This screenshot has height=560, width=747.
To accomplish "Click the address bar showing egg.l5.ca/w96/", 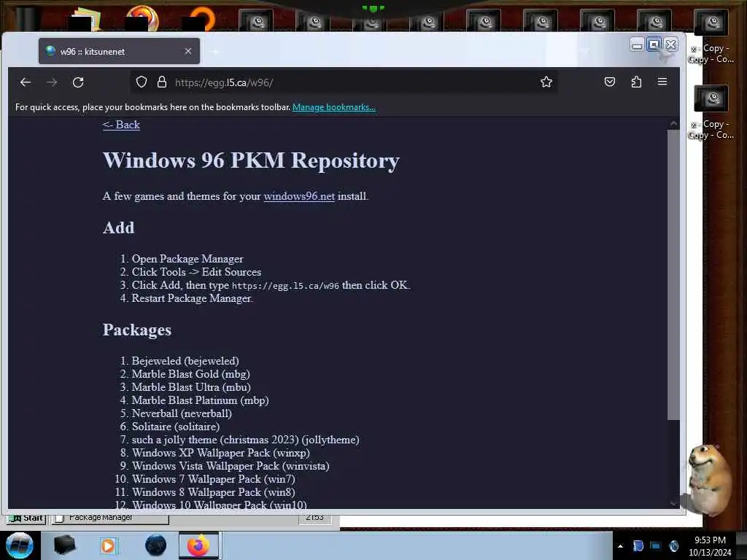I will (x=343, y=82).
